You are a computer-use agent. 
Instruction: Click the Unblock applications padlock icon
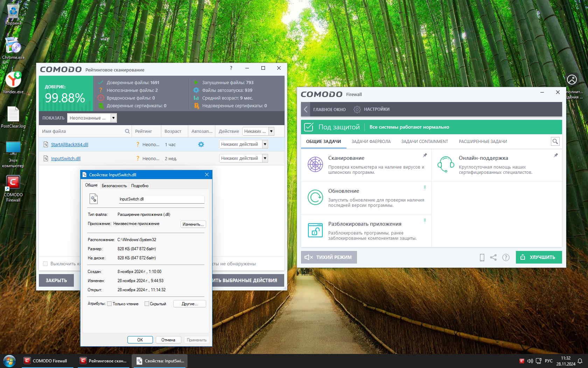[x=315, y=230]
